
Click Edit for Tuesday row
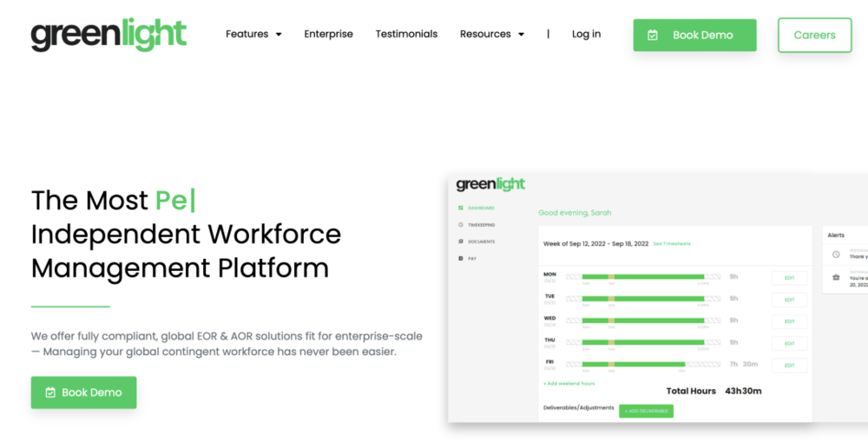(x=789, y=300)
